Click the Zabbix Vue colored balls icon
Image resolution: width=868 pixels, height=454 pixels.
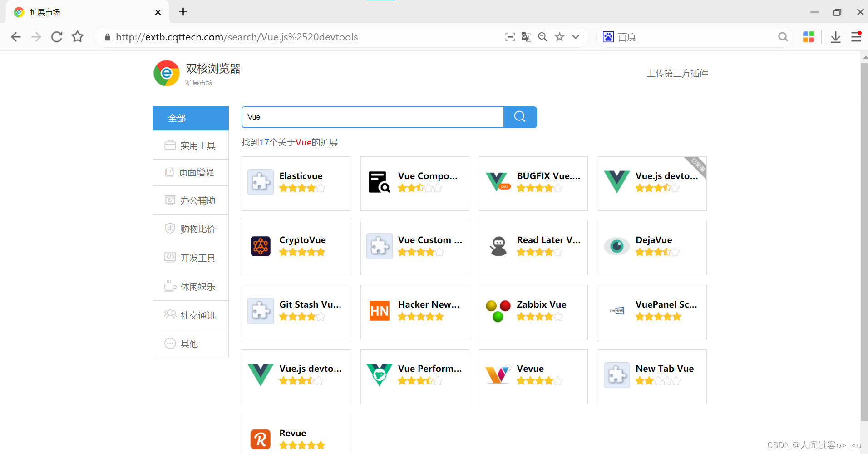[x=498, y=311]
